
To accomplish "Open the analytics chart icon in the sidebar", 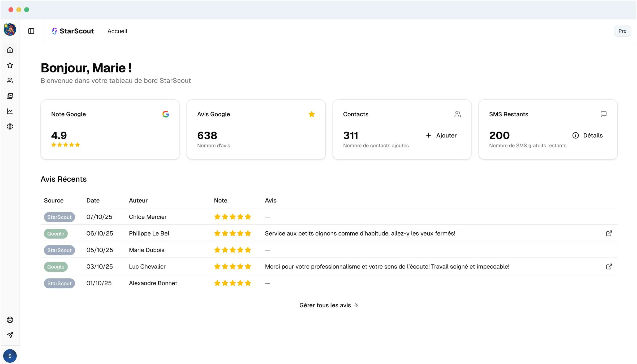I will pyautogui.click(x=10, y=111).
